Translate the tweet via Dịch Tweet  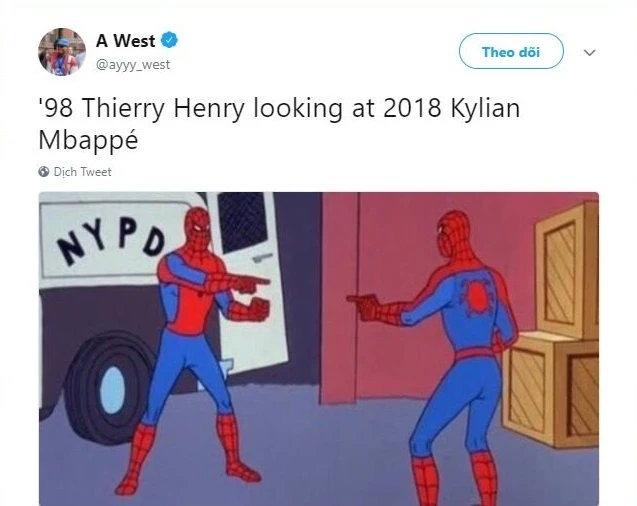[x=82, y=172]
